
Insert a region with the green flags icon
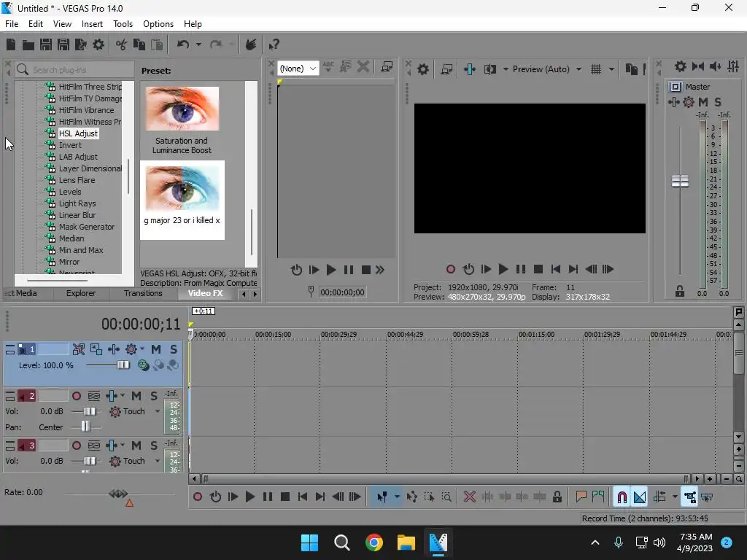[598, 497]
